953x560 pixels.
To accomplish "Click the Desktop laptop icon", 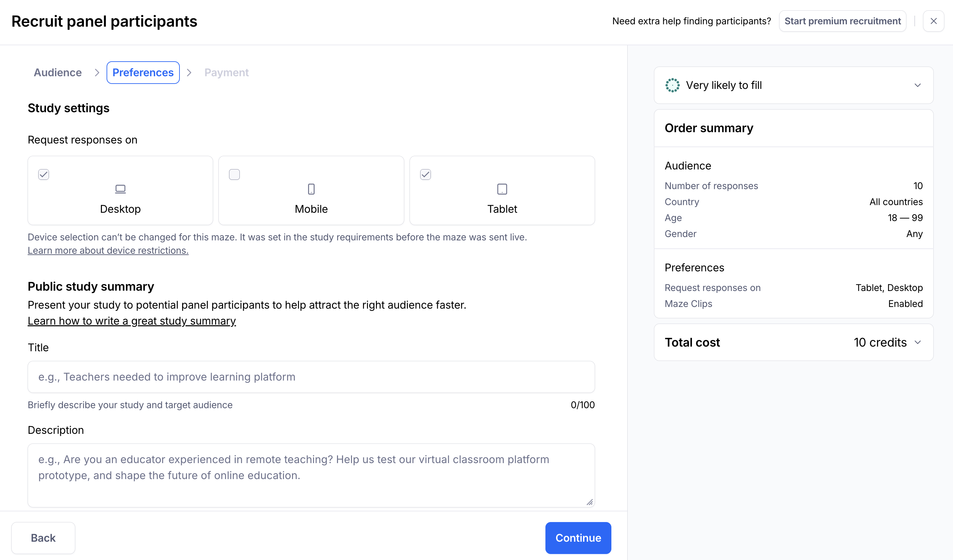I will pyautogui.click(x=120, y=189).
